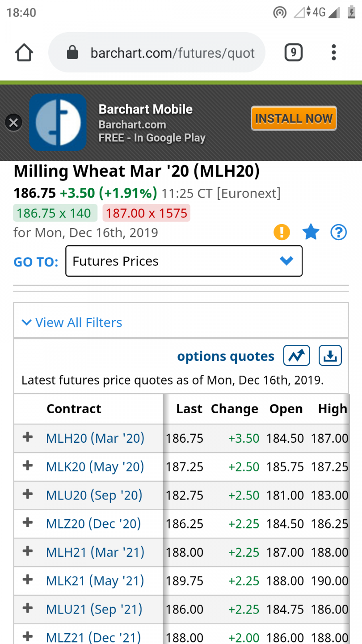Screen dimensions: 362x644
Task: Tap the browser home icon
Action: click(x=24, y=53)
